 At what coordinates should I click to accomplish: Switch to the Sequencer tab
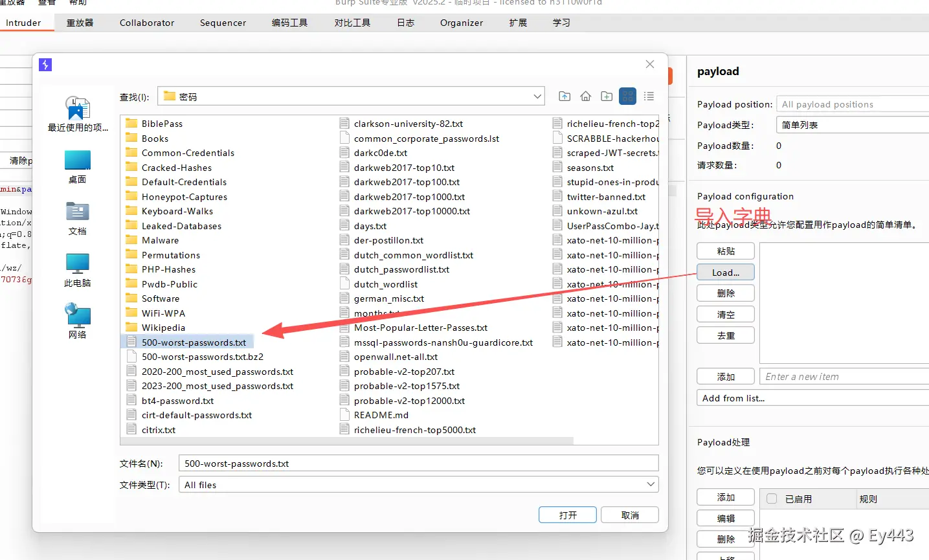coord(223,23)
